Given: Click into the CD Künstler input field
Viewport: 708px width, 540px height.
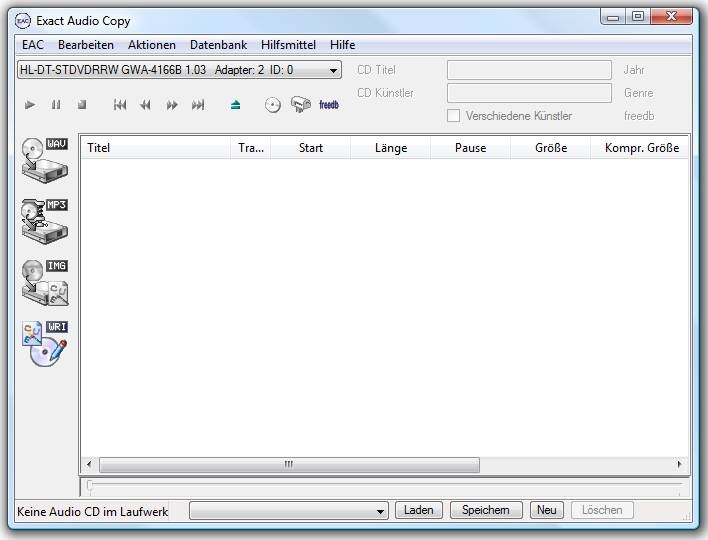Looking at the screenshot, I should point(529,93).
